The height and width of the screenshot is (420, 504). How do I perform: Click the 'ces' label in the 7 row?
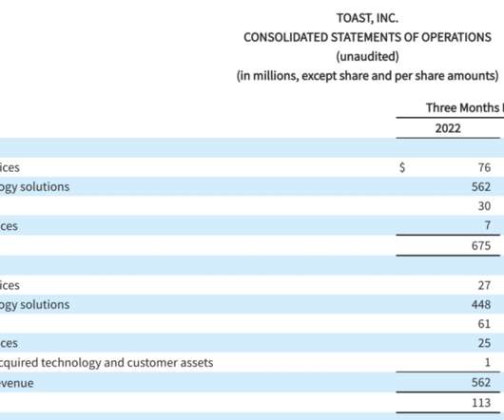tap(9, 226)
